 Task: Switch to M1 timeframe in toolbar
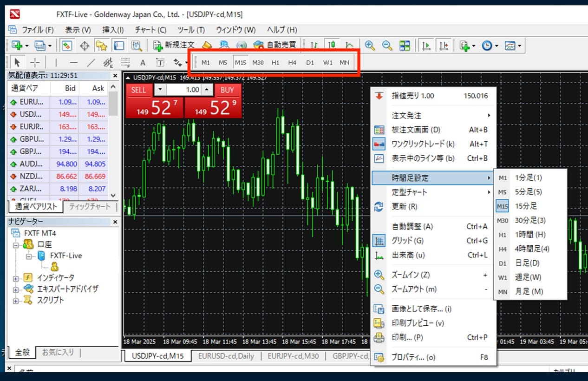pyautogui.click(x=206, y=62)
